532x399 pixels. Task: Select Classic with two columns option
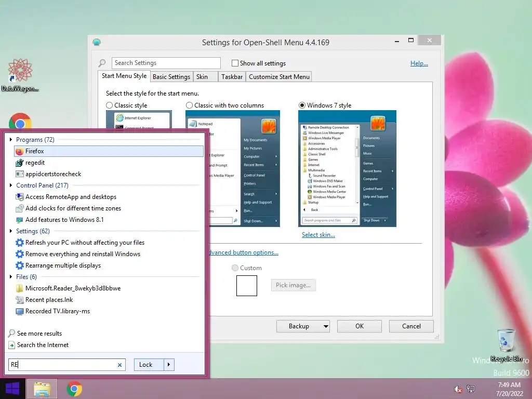pos(189,105)
